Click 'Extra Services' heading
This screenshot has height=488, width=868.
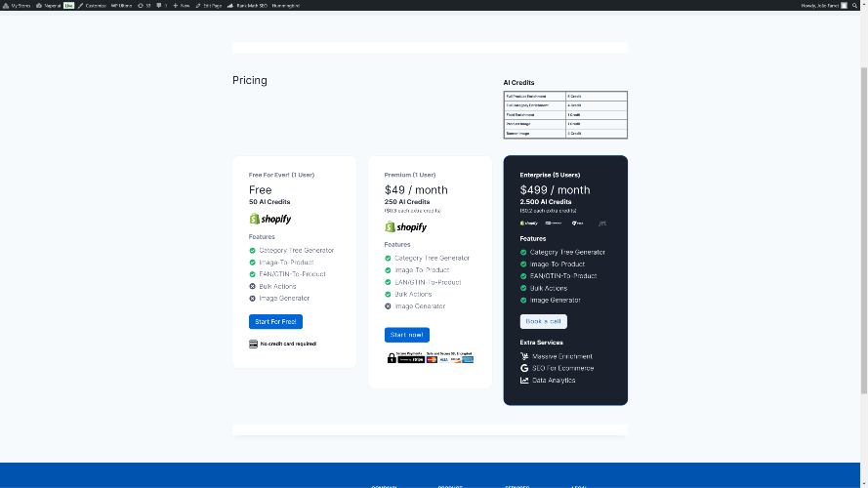[x=541, y=343]
